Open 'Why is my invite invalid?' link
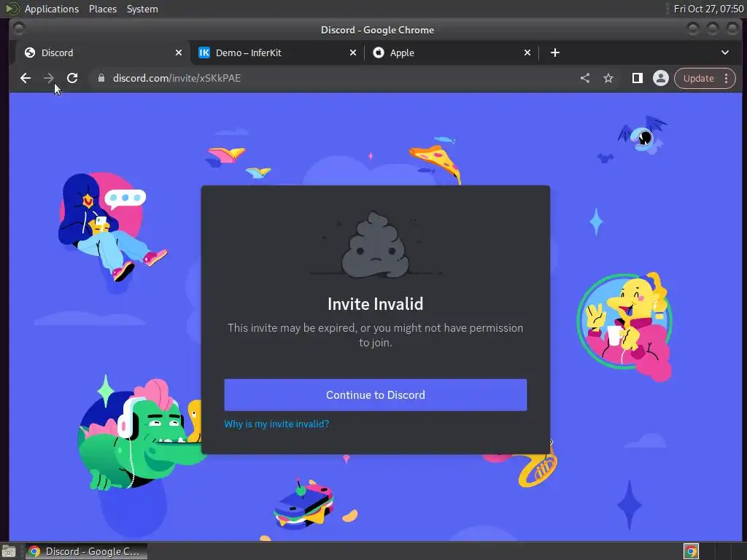The height and width of the screenshot is (560, 747). (x=276, y=424)
